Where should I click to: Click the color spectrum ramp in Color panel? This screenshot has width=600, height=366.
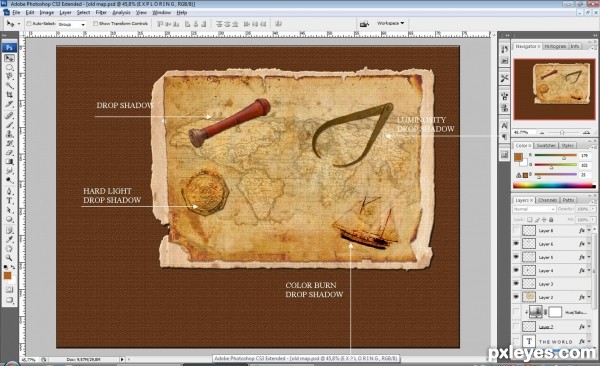[554, 186]
